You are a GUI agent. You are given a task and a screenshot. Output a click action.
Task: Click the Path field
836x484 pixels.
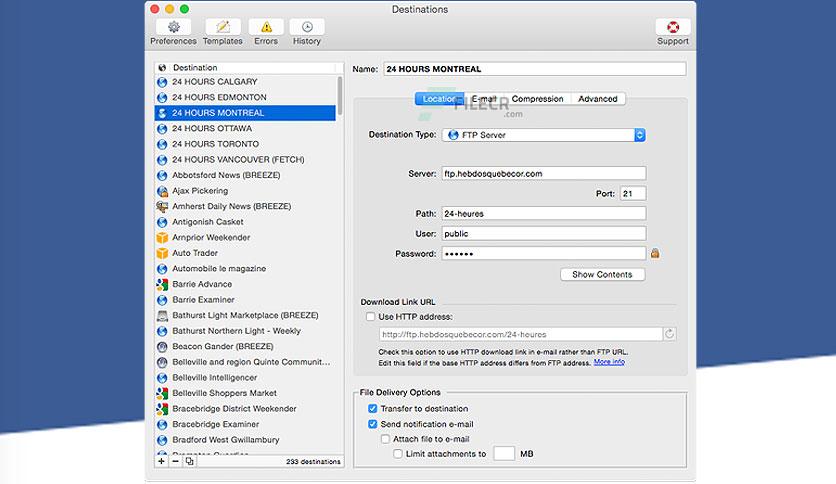coord(544,213)
